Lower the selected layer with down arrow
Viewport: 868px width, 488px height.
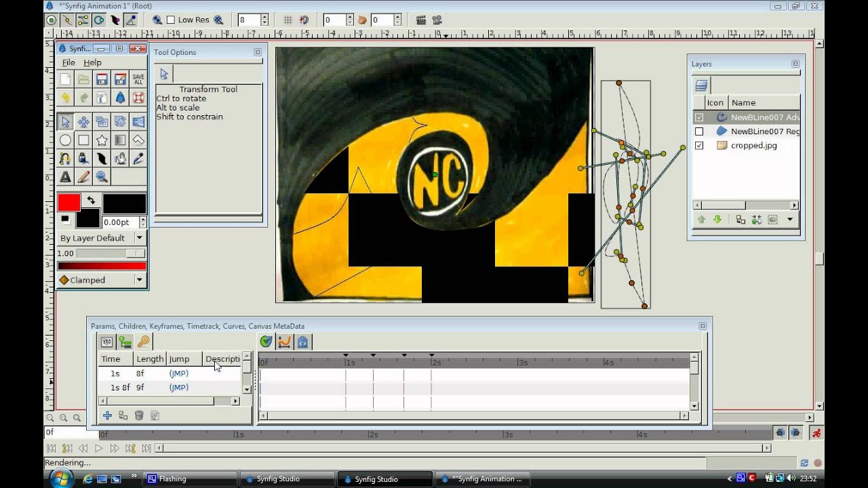[x=717, y=220]
